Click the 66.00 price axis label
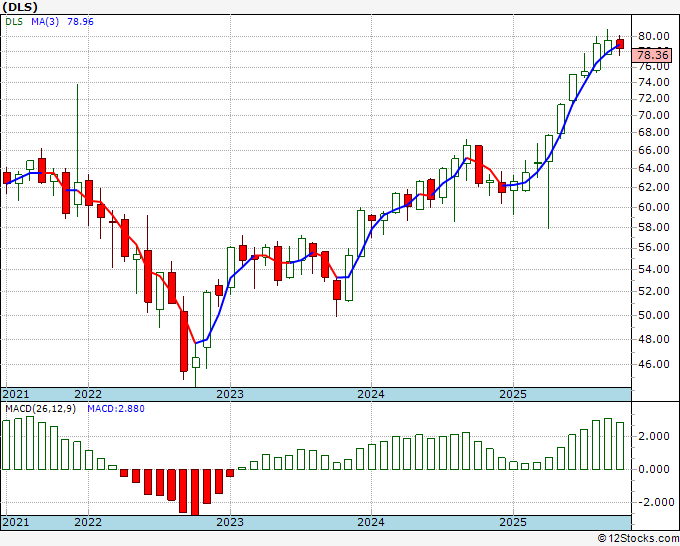Screen dimensions: 680x546 654,150
